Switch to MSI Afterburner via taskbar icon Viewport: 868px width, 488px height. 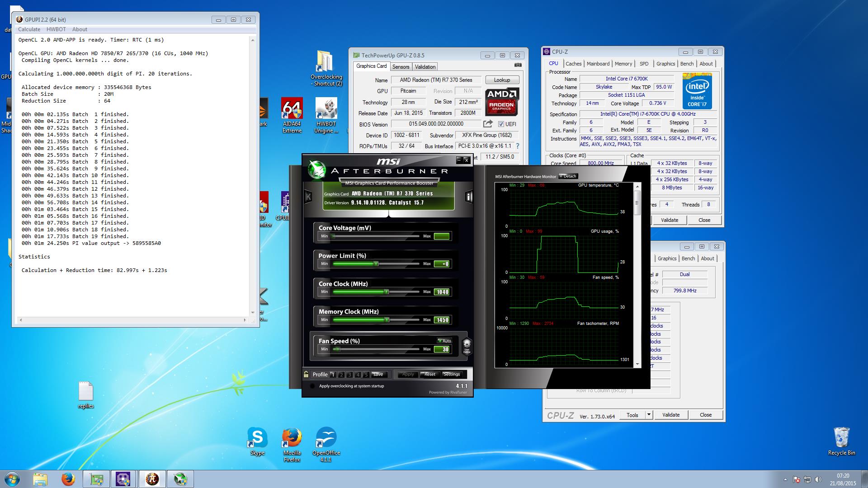[180, 479]
